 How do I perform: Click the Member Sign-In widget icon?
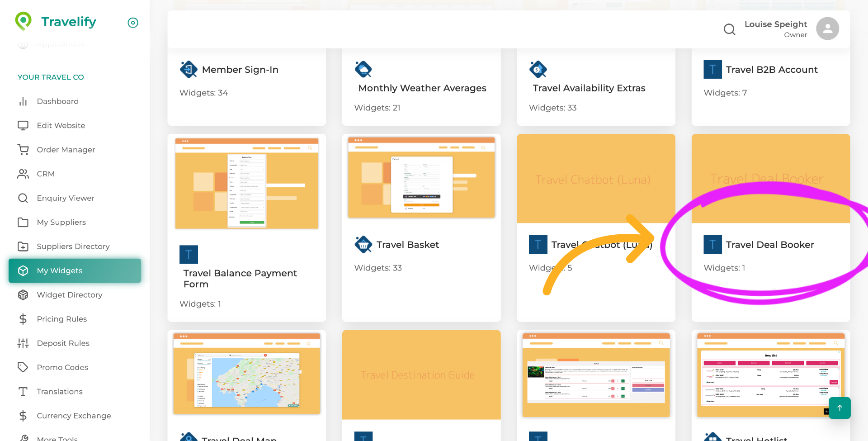189,69
